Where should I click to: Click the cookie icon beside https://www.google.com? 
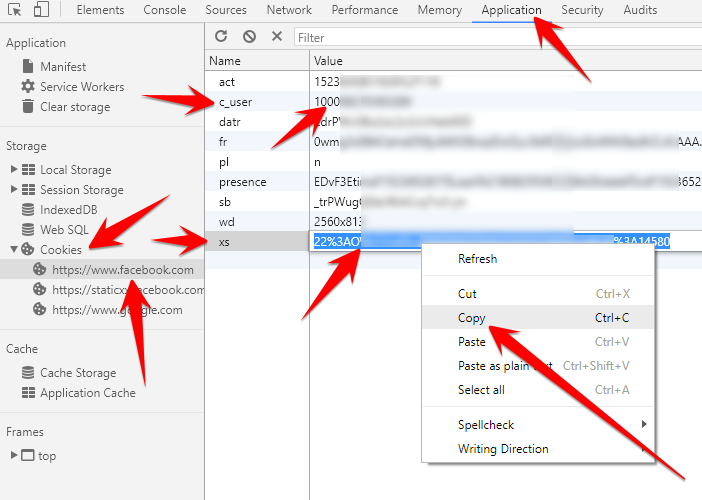(x=39, y=309)
